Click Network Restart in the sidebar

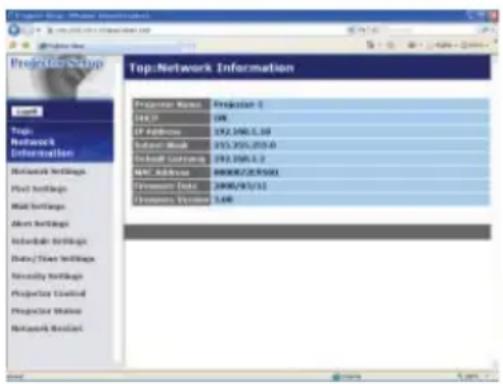47,328
